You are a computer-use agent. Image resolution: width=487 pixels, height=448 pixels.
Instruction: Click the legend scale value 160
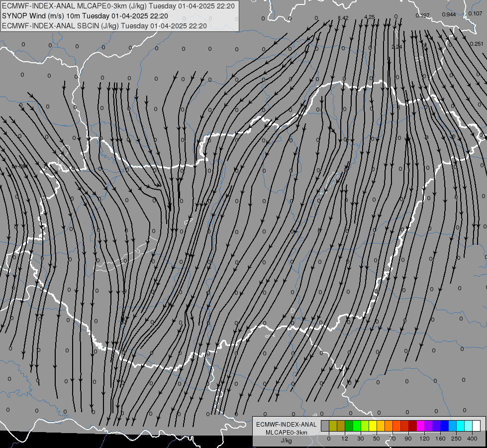[440, 439]
